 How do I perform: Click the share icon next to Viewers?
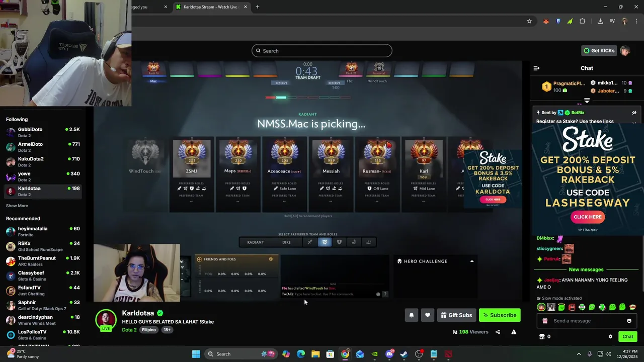(x=498, y=332)
